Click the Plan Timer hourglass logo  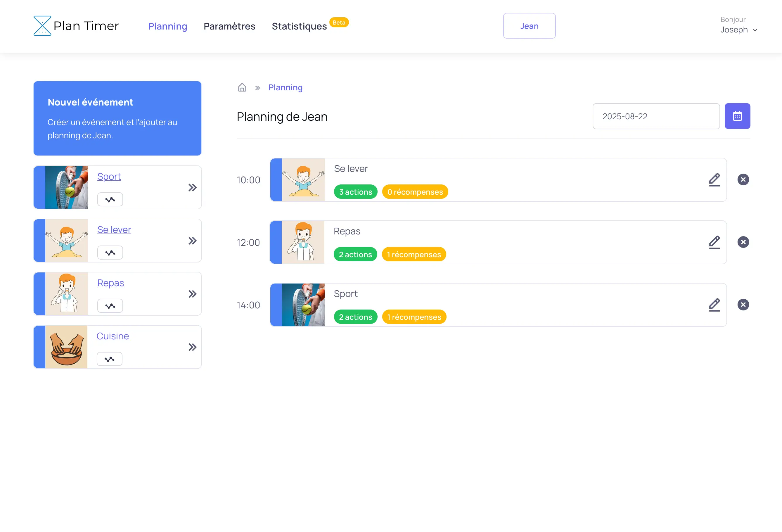coord(42,25)
